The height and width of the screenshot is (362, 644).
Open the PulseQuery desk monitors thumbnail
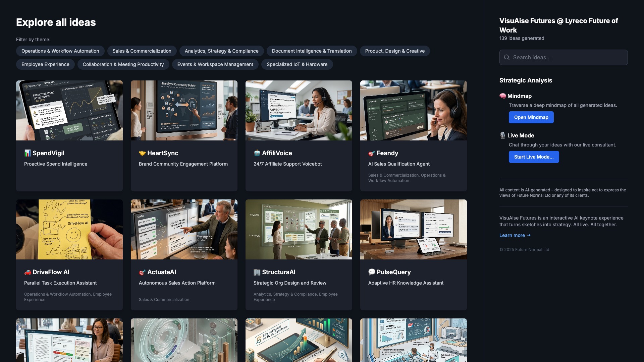[x=414, y=229]
